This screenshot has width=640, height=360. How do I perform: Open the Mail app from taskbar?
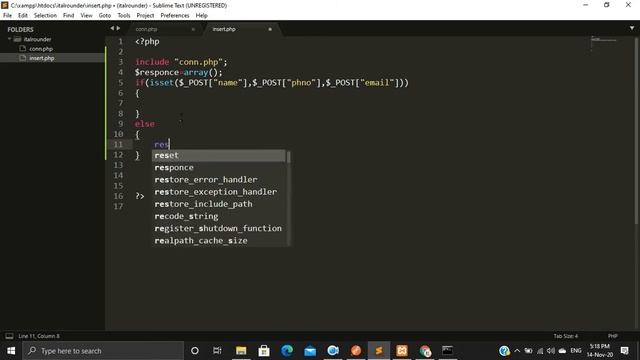click(x=310, y=351)
